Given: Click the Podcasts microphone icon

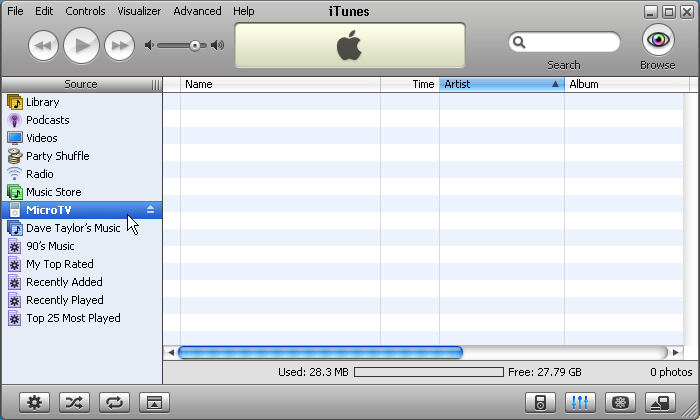Looking at the screenshot, I should tap(14, 120).
